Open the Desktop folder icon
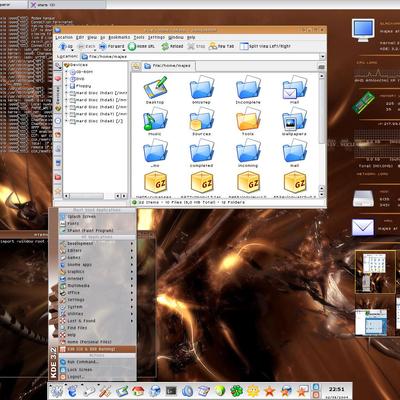 (x=155, y=90)
